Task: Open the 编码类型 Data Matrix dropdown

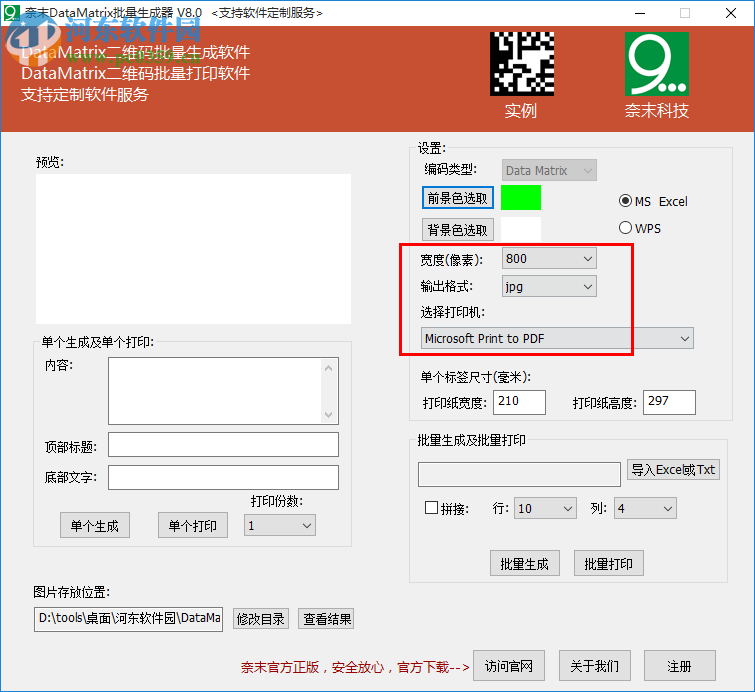Action: click(549, 170)
